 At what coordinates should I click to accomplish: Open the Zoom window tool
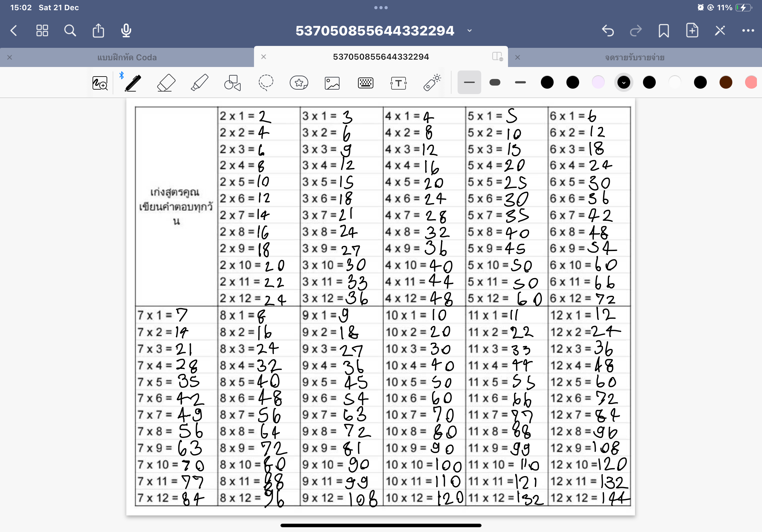100,83
